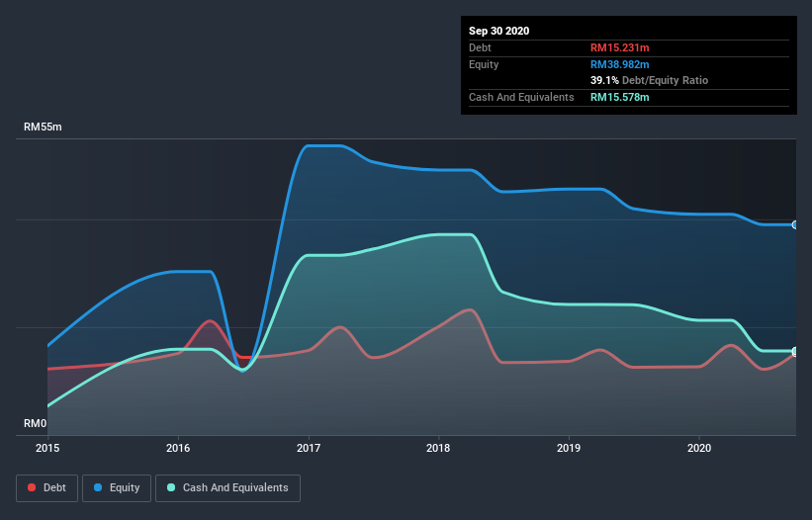Screen dimensions: 812x520
Task: Click the Sep 30 2020 tooltip date
Action: click(499, 31)
